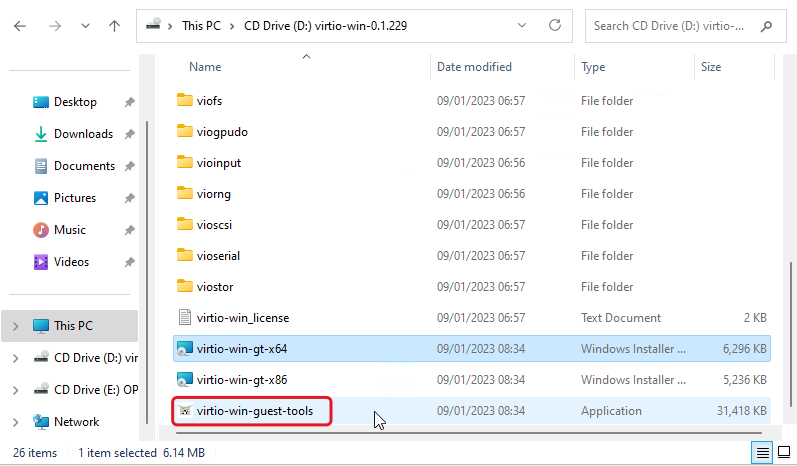The height and width of the screenshot is (466, 797).
Task: Switch to details list view
Action: click(x=762, y=453)
